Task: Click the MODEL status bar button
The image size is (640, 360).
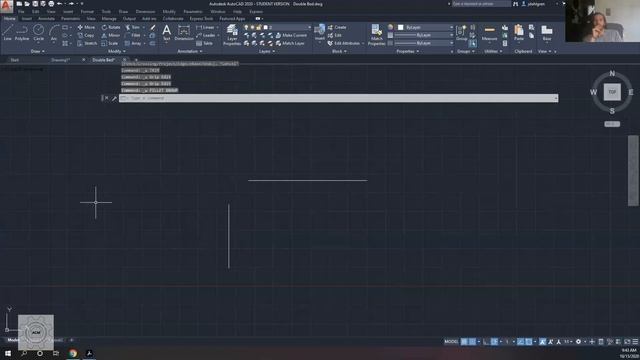Action: [x=451, y=342]
